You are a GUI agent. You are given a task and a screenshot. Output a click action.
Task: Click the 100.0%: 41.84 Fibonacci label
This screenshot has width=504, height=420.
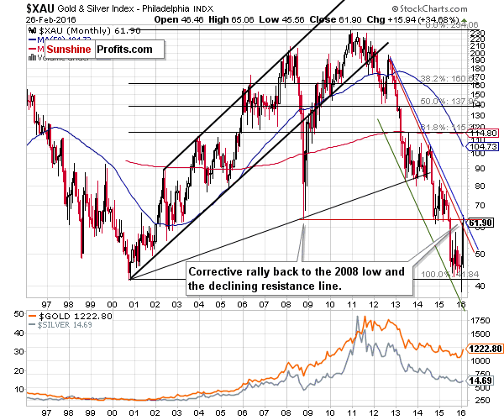click(450, 275)
